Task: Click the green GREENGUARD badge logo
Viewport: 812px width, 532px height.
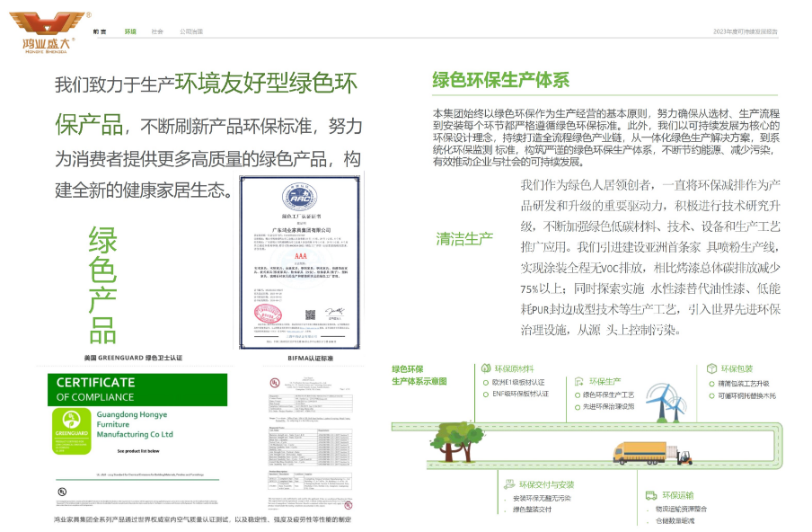Action: 71,428
